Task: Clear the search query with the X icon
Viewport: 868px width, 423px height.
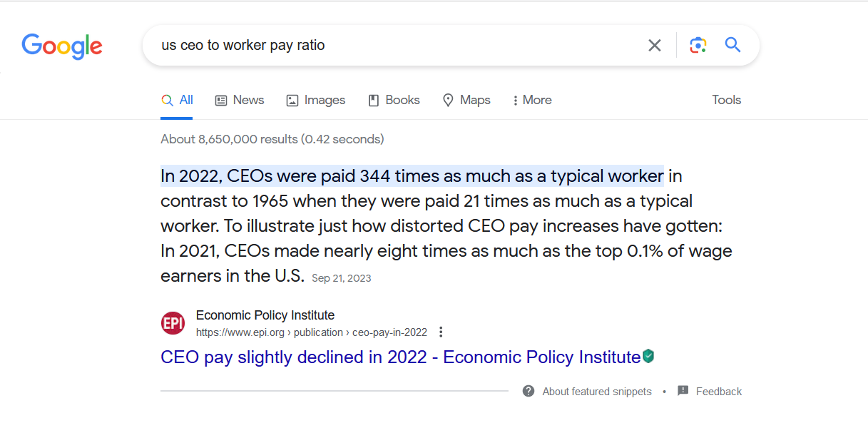Action: click(655, 46)
